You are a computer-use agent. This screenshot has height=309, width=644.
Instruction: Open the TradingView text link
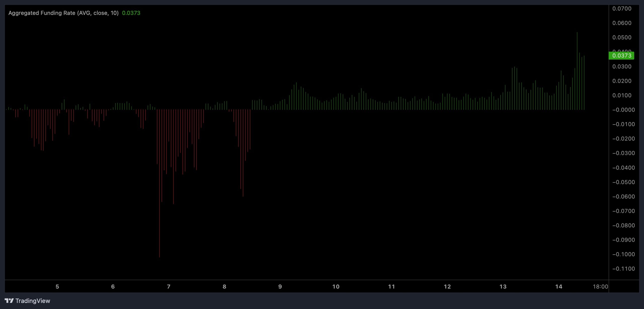[33, 301]
